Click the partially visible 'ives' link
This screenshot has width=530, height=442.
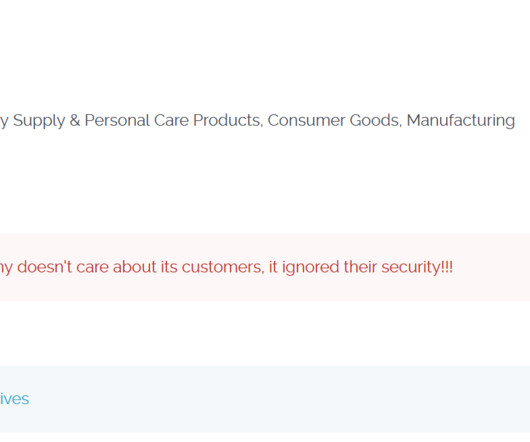pos(15,399)
